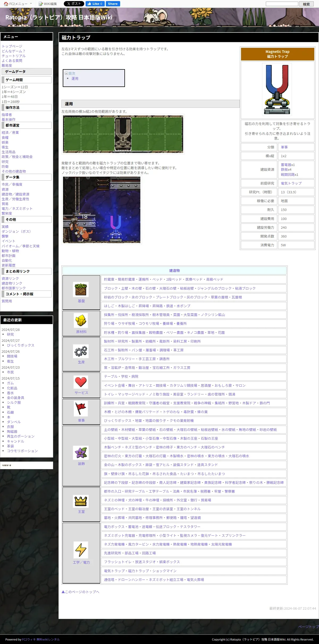Open 質問用 comment board link

coord(7,301)
